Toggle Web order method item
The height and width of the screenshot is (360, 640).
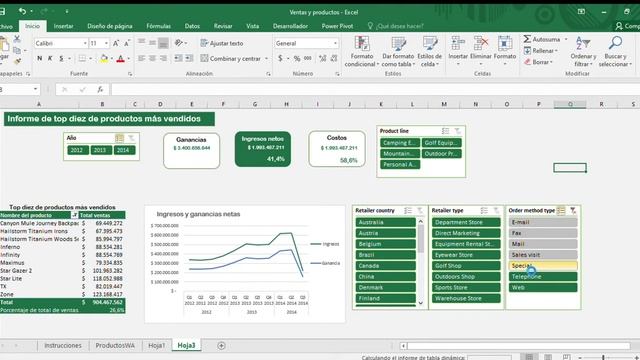click(x=543, y=287)
